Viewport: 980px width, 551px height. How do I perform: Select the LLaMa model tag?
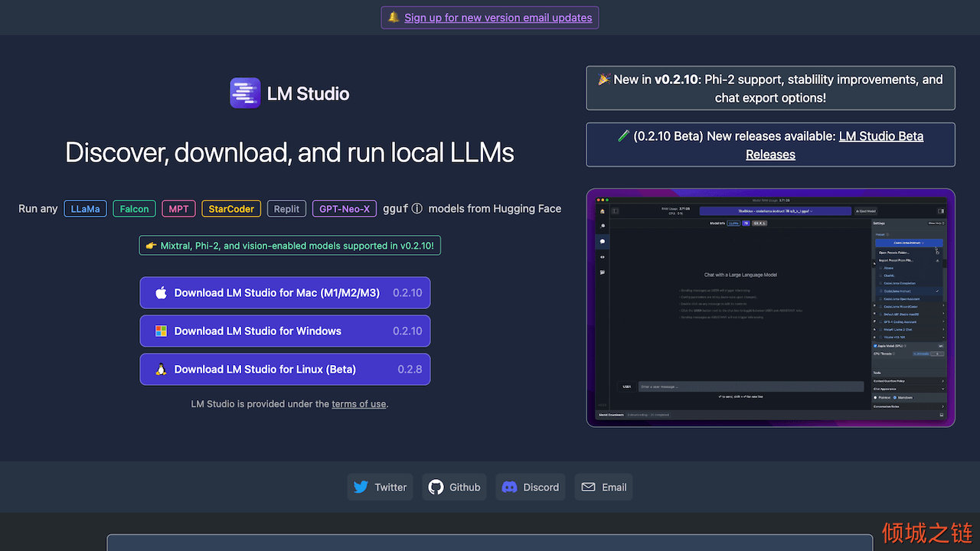86,208
